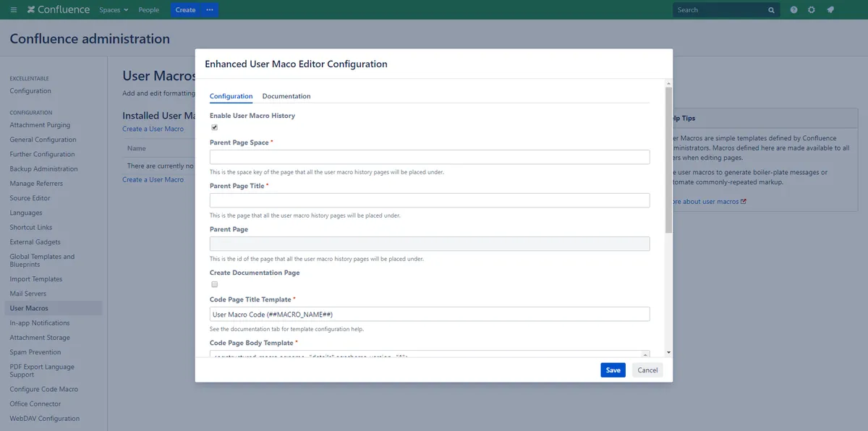This screenshot has height=431, width=868.
Task: Open General Configuration sidebar link
Action: 43,140
